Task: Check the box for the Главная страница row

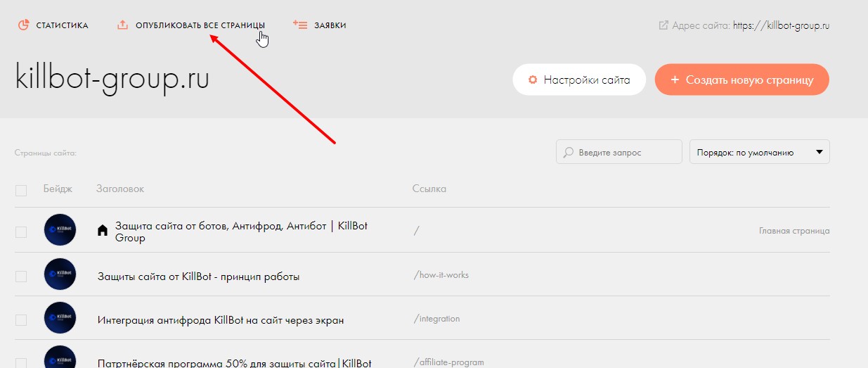Action: click(21, 232)
